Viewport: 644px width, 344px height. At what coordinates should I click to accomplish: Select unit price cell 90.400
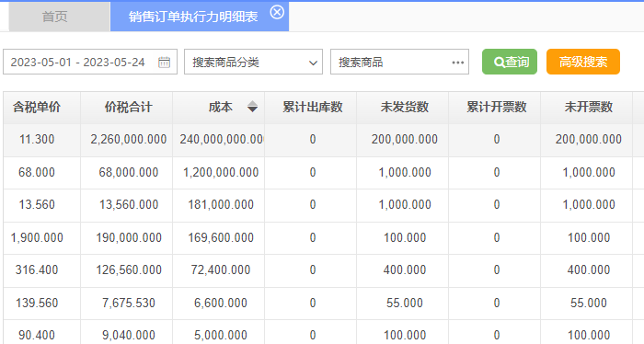click(42, 333)
